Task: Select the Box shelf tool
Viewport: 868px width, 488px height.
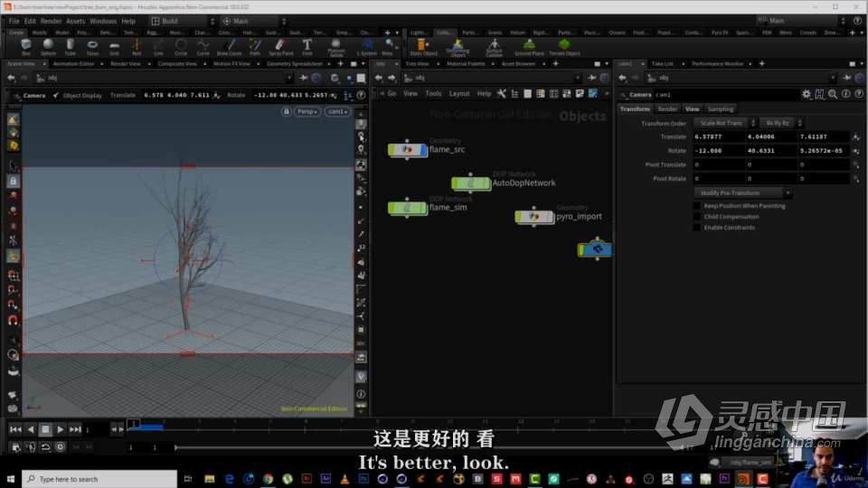Action: click(x=26, y=46)
